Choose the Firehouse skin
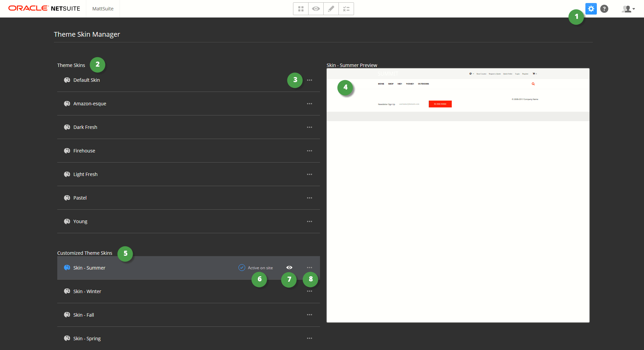The width and height of the screenshot is (644, 350). pos(189,151)
